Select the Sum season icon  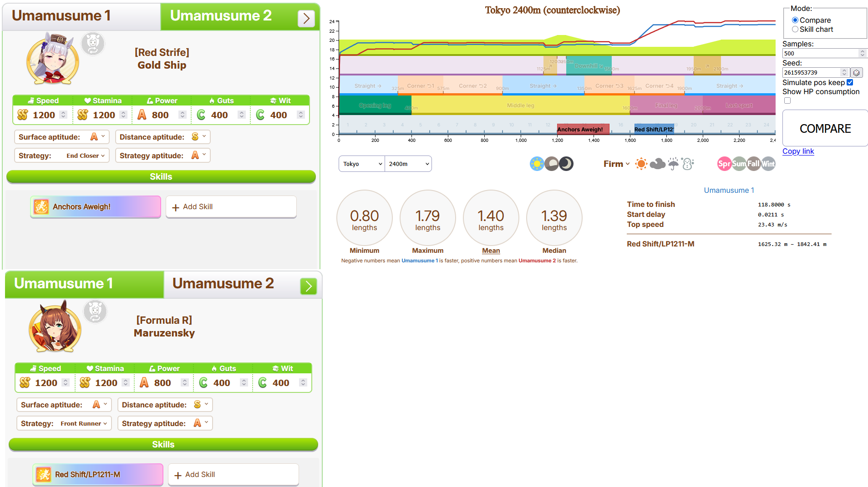(x=739, y=164)
